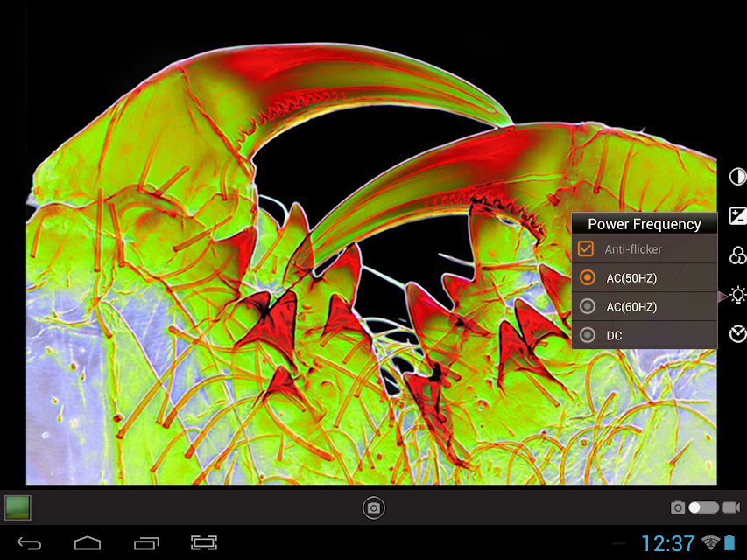Select the DC power option
The width and height of the screenshot is (747, 560).
[588, 335]
